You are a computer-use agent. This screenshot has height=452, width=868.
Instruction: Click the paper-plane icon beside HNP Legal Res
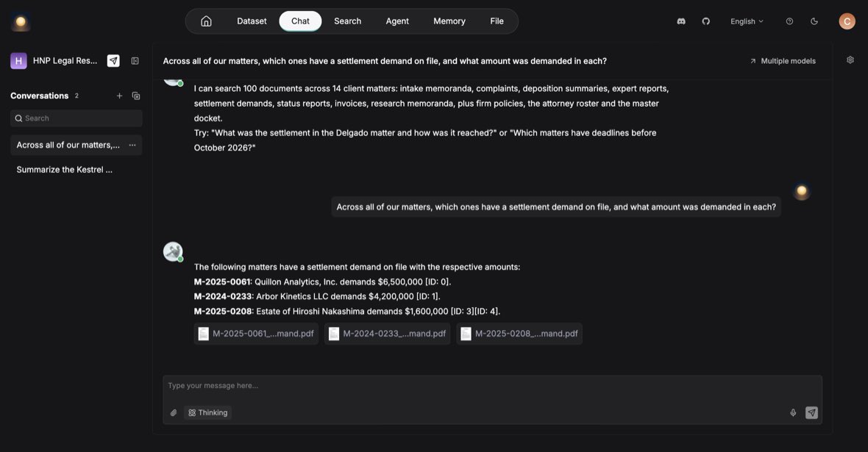pos(113,61)
